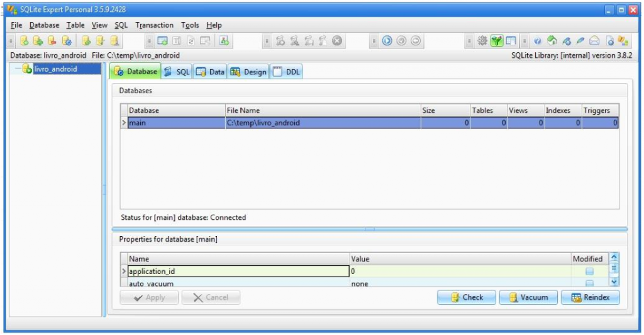Click the database icon with green plus sign
Image resolution: width=644 pixels, height=335 pixels.
[38, 41]
